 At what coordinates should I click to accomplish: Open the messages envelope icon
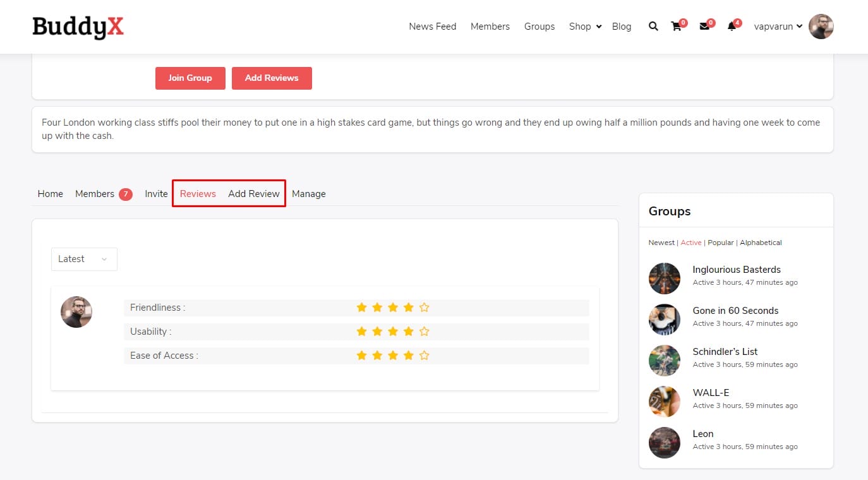click(704, 27)
